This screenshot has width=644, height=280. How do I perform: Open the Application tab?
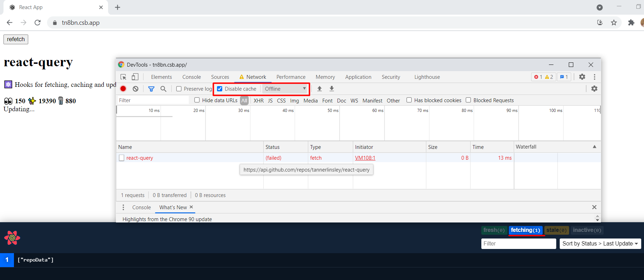358,77
